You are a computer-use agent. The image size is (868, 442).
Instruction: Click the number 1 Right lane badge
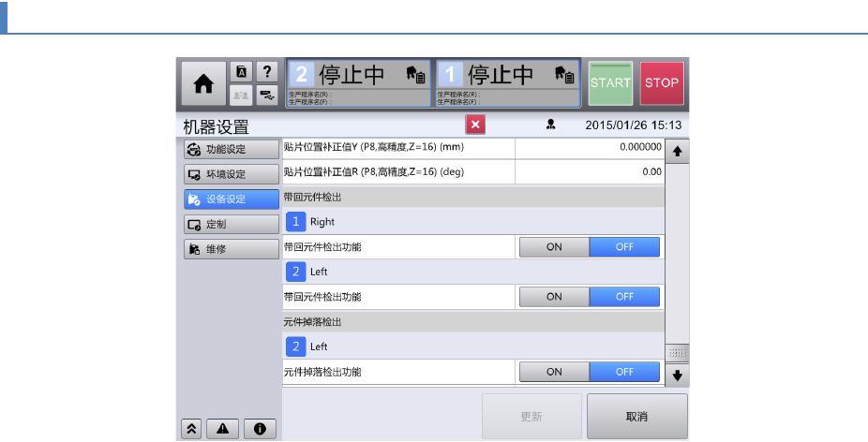click(295, 222)
